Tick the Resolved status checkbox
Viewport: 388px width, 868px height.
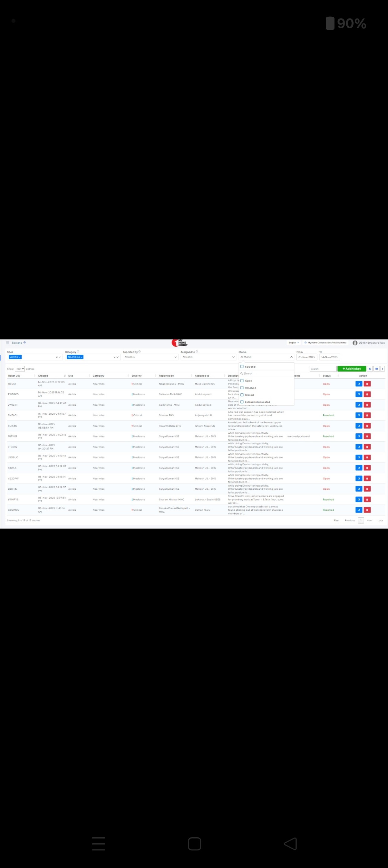[x=242, y=388]
